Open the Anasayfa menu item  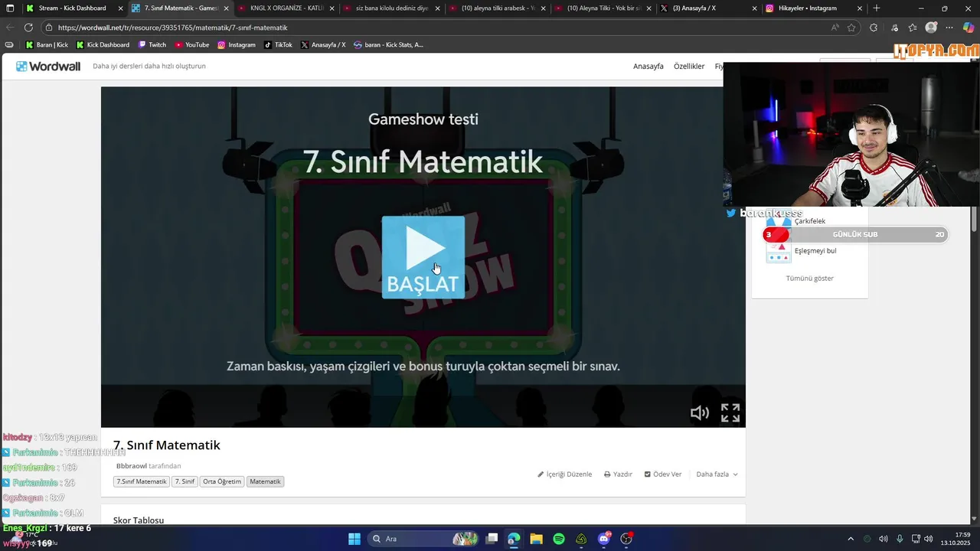pyautogui.click(x=648, y=67)
